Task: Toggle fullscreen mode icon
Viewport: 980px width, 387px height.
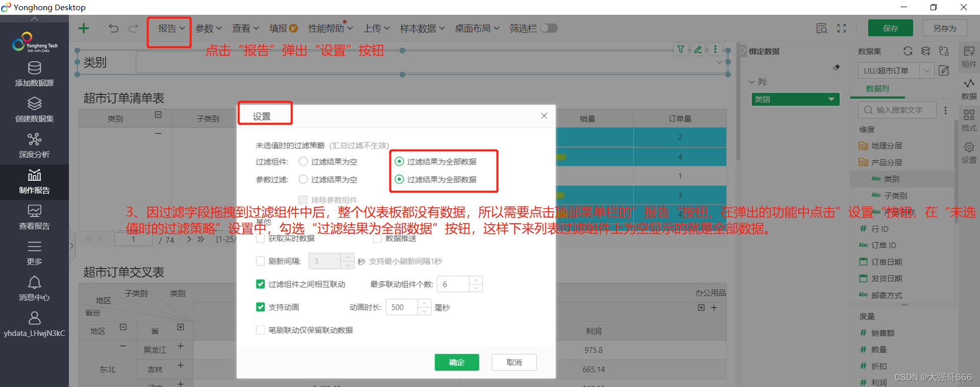Action: coord(842,28)
